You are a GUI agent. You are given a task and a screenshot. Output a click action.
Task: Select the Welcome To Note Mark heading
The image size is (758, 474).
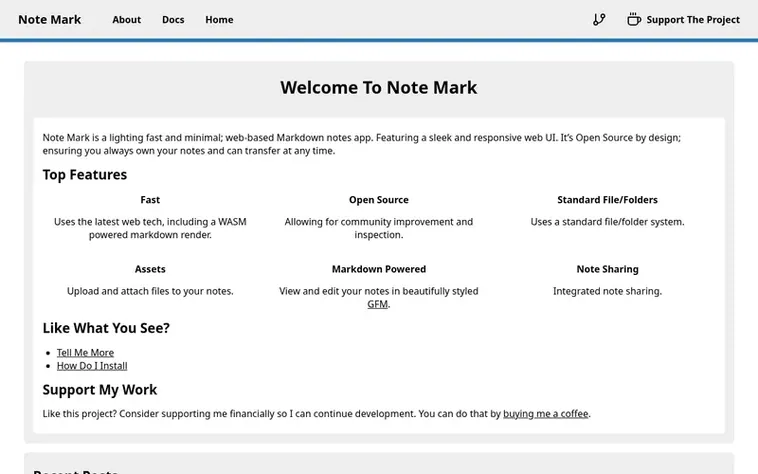point(379,88)
